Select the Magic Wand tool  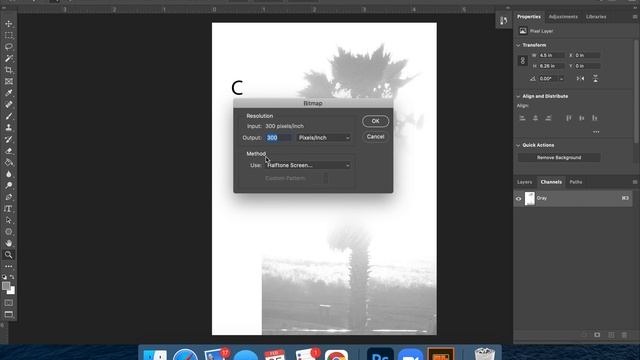(x=9, y=58)
